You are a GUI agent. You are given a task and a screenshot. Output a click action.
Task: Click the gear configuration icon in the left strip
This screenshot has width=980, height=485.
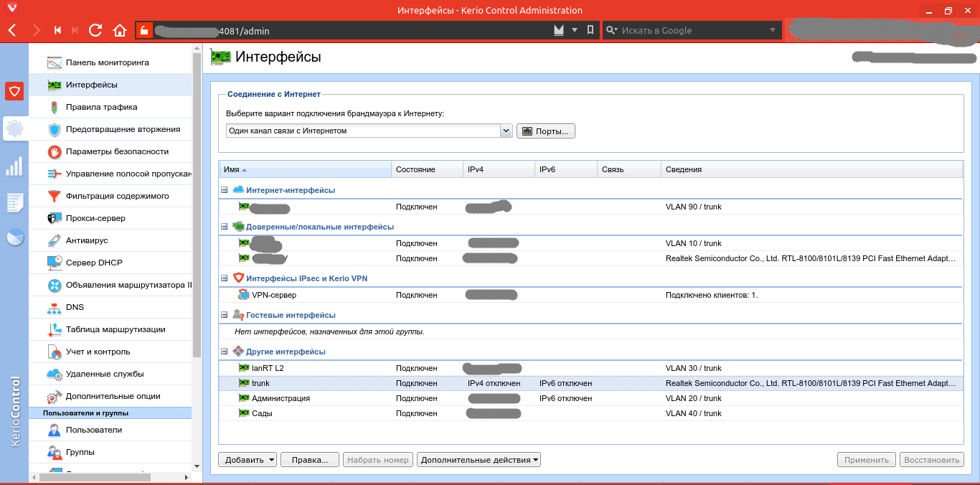pyautogui.click(x=14, y=129)
